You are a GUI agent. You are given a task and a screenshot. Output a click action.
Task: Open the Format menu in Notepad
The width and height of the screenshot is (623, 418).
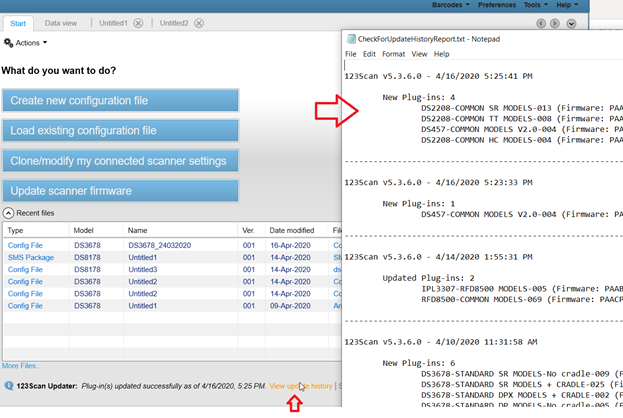(393, 54)
